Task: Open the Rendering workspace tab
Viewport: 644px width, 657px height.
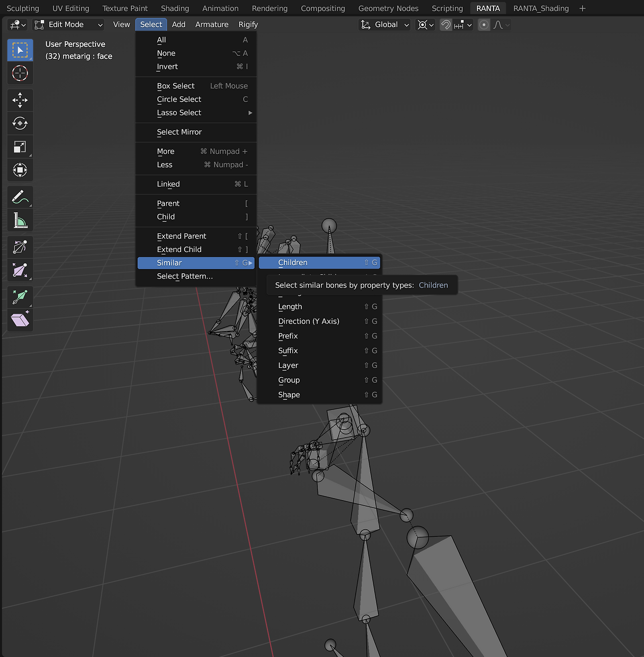Action: (270, 9)
